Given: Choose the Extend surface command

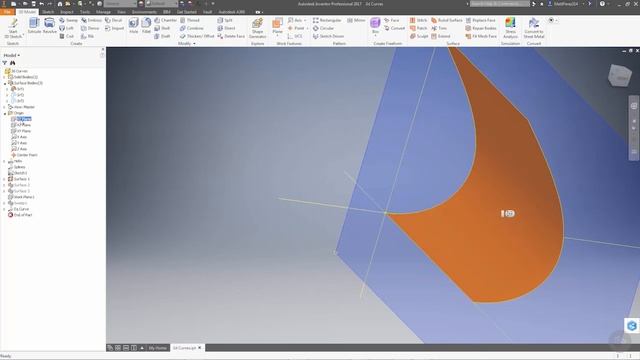Looking at the screenshot, I should point(440,36).
